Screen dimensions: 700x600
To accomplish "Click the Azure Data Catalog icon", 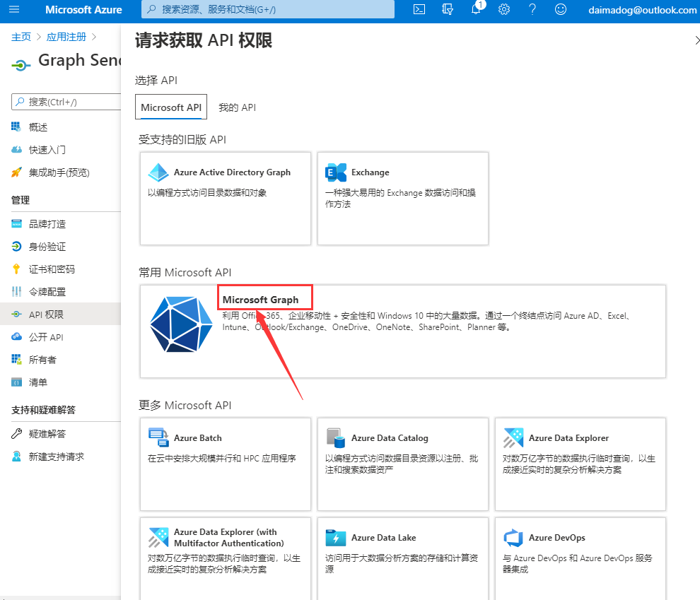I will [336, 437].
